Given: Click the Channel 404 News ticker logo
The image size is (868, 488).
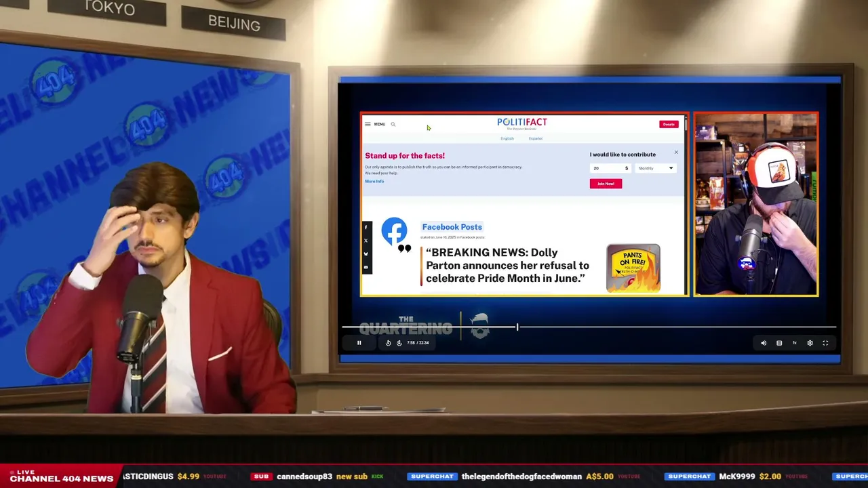Looking at the screenshot, I should click(61, 476).
